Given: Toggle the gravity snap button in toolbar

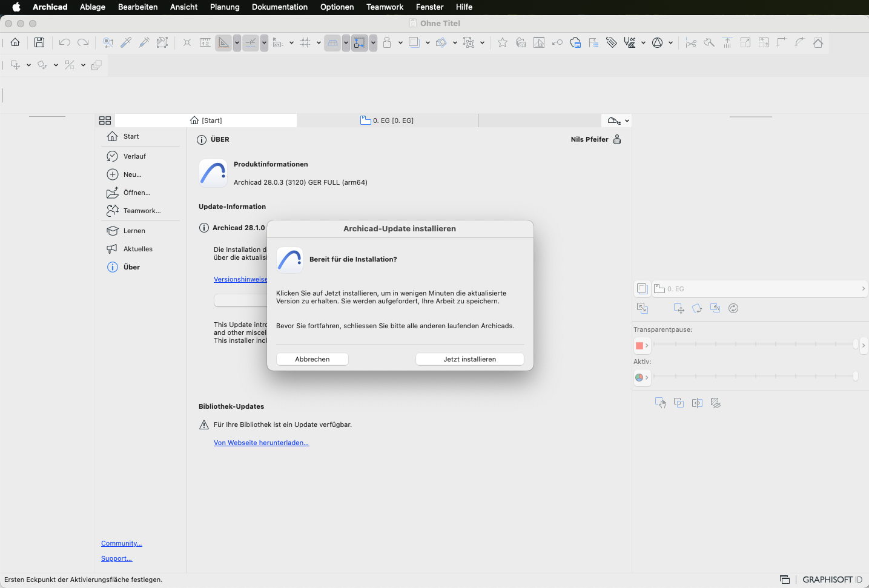Looking at the screenshot, I should pos(360,42).
